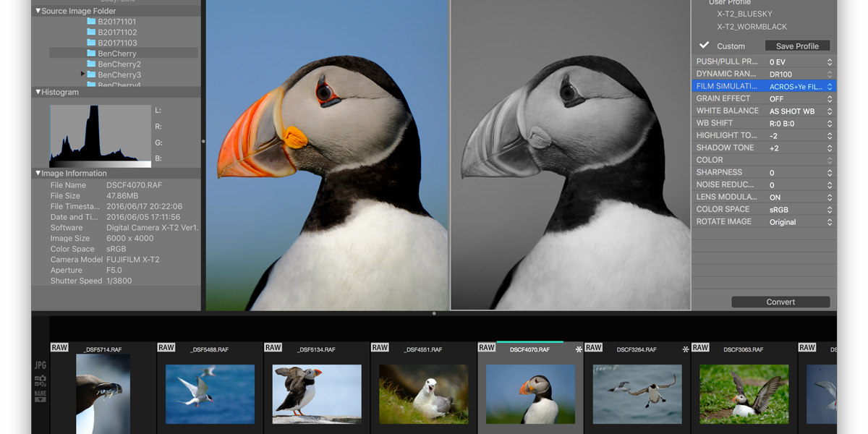Open the Color Space sRGB dropdown
This screenshot has height=434, width=868.
800,209
